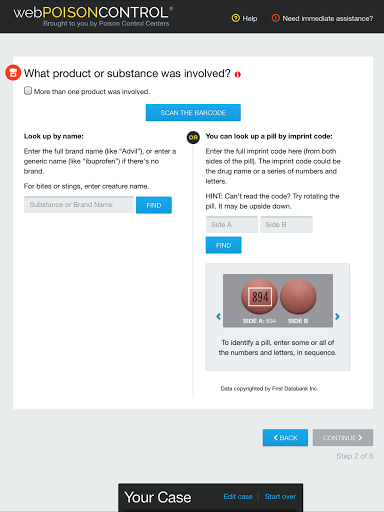Click the Continue button
The image size is (384, 512).
click(x=343, y=437)
